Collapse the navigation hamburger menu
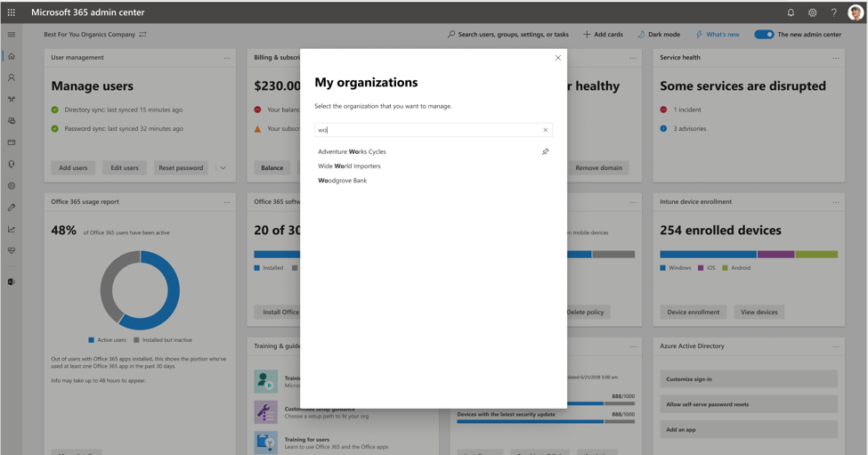This screenshot has height=455, width=868. [x=11, y=35]
